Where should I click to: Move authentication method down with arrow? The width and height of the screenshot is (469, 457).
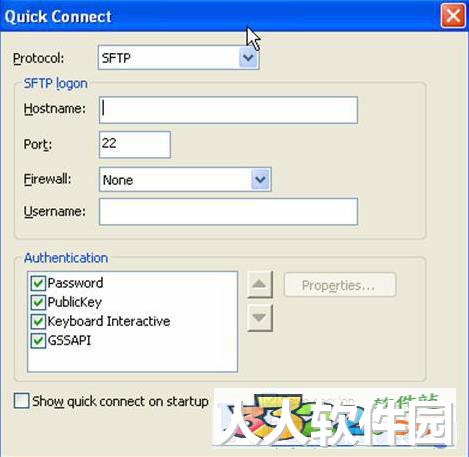point(260,318)
